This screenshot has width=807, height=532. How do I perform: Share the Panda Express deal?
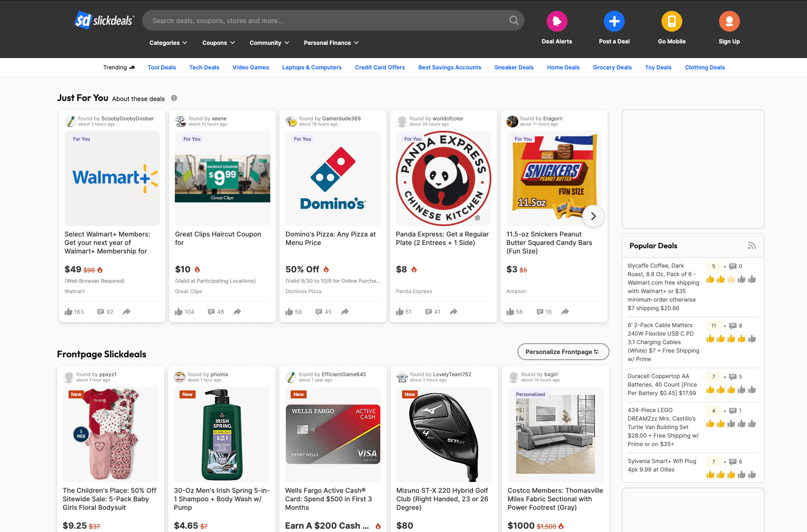point(454,312)
